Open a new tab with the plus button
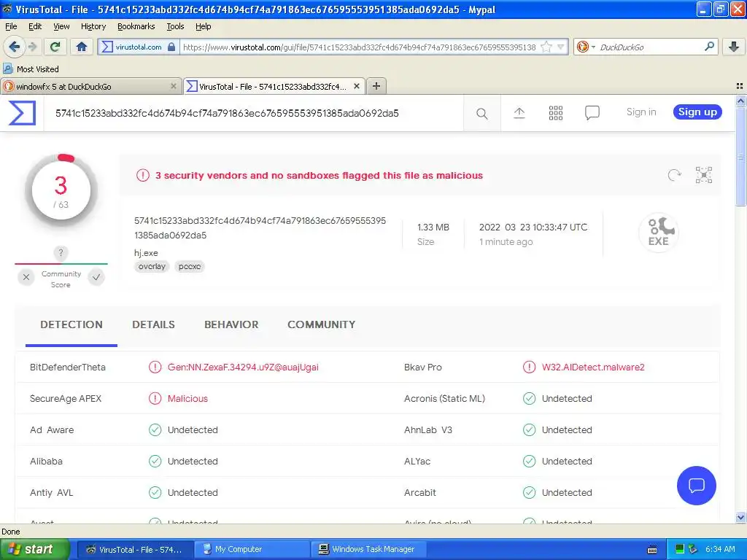747x560 pixels. [x=376, y=86]
